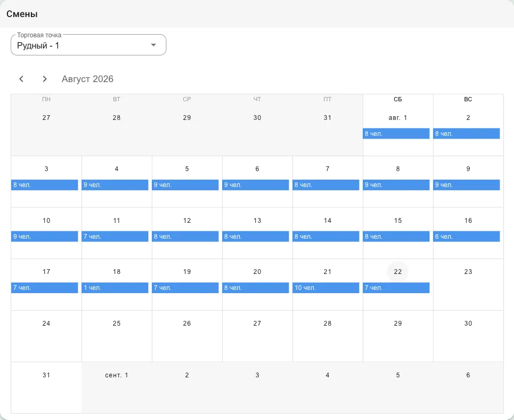514x420 pixels.
Task: Go to next month with right chevron
Action: pos(45,79)
